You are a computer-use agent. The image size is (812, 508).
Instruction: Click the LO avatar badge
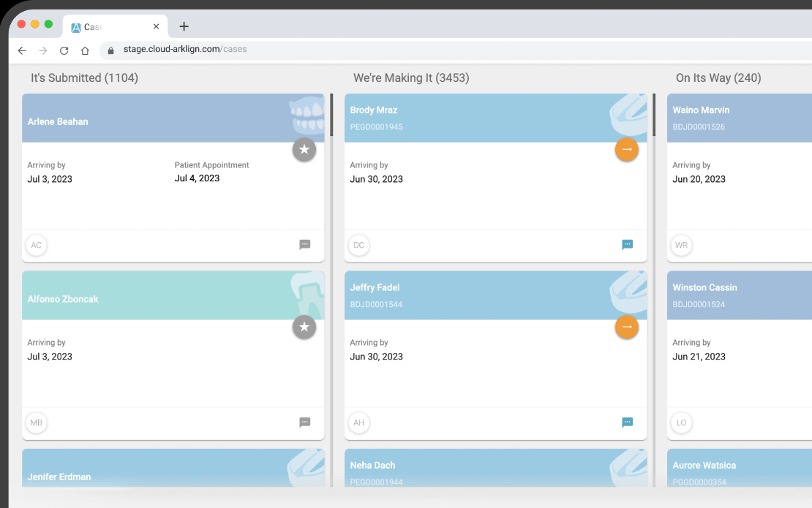click(682, 422)
